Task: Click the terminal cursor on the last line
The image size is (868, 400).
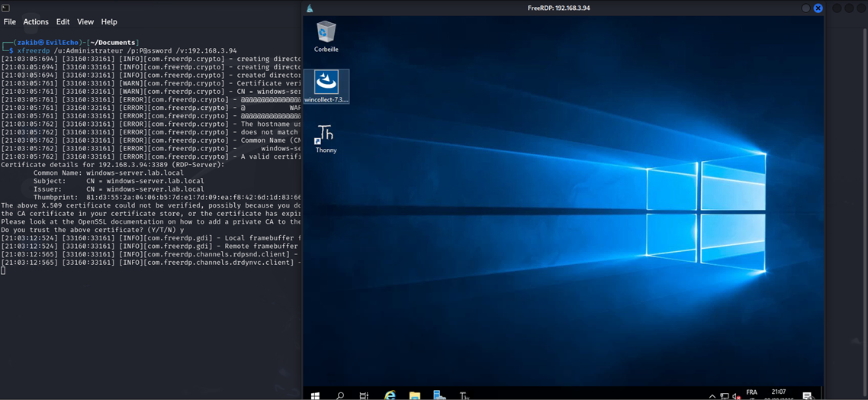Action: (x=3, y=270)
